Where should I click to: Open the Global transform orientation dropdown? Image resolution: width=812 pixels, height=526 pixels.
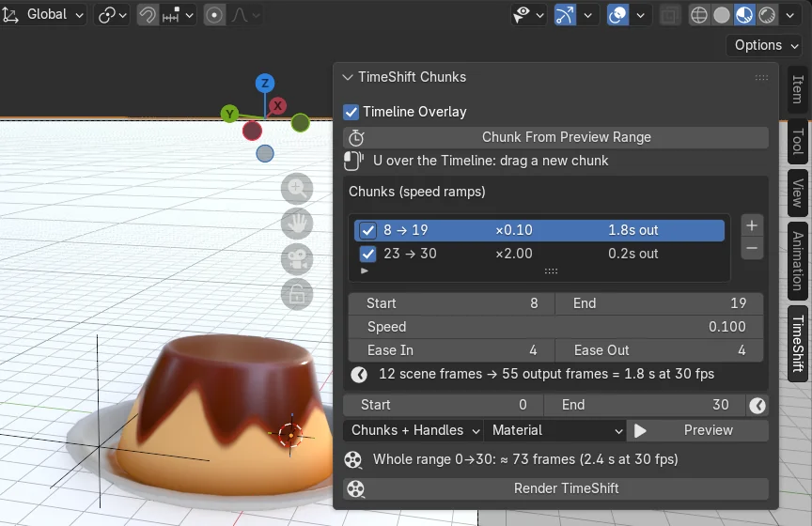[x=43, y=14]
